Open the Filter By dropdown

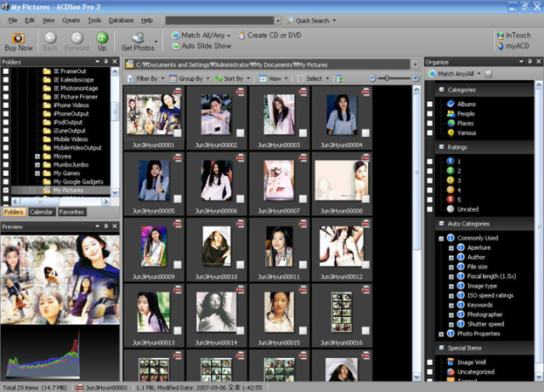pyautogui.click(x=145, y=79)
